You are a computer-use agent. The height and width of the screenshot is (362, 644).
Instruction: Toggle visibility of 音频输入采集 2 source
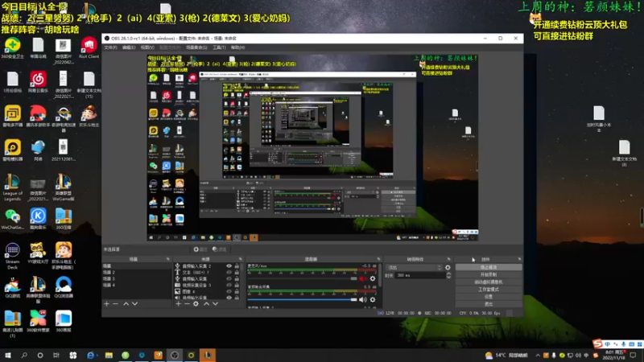pyautogui.click(x=229, y=266)
